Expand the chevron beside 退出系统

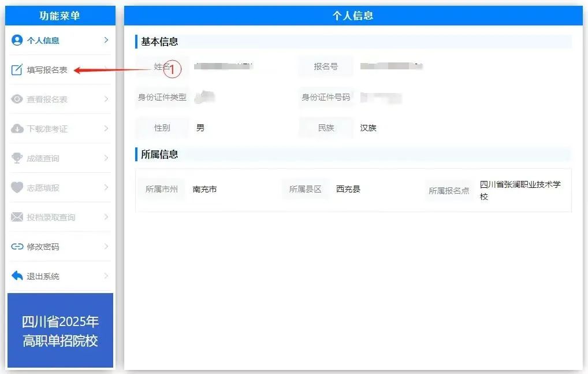[x=106, y=276]
